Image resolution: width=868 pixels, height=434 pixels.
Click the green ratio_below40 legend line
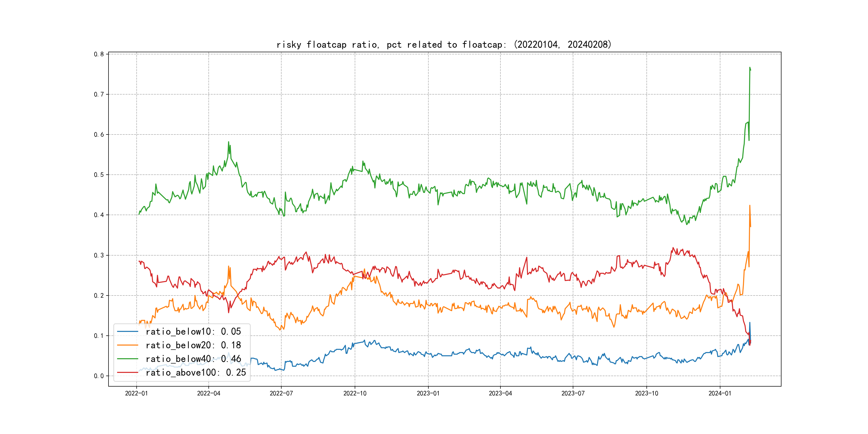(127, 359)
